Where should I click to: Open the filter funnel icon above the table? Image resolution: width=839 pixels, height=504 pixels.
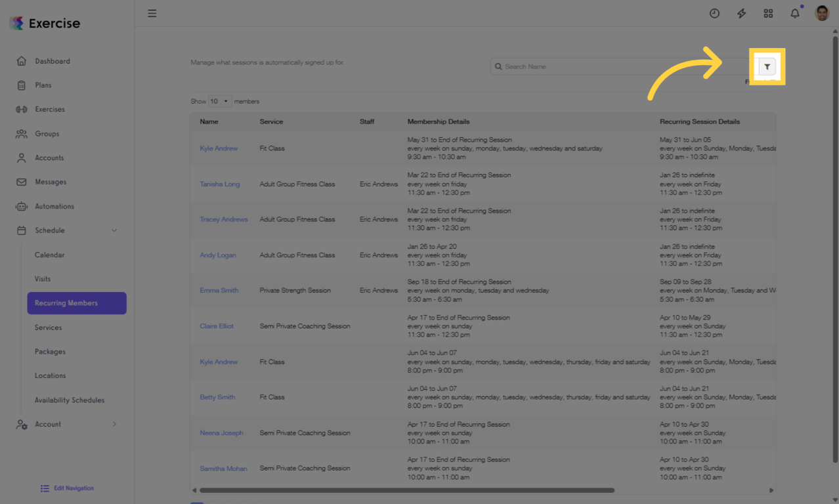pyautogui.click(x=767, y=66)
